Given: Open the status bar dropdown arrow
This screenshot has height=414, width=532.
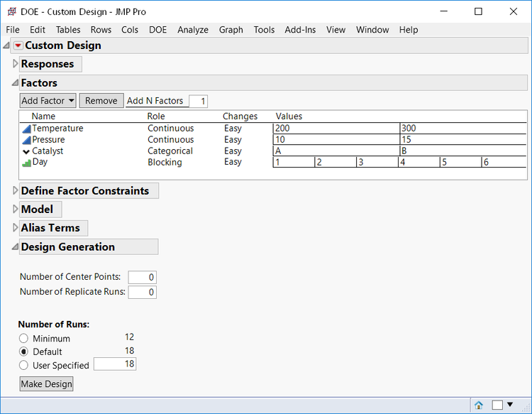Looking at the screenshot, I should pyautogui.click(x=510, y=404).
